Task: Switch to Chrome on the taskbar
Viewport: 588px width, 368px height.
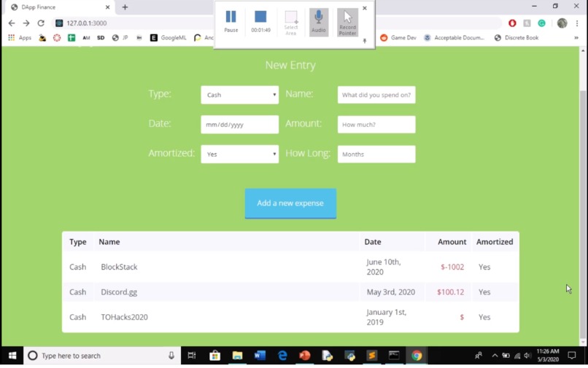Action: click(417, 356)
